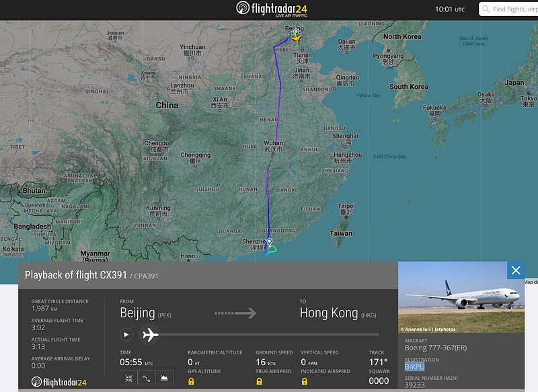538x392 pixels.
Task: Click the Flightradar24 logo in header
Action: click(x=272, y=9)
